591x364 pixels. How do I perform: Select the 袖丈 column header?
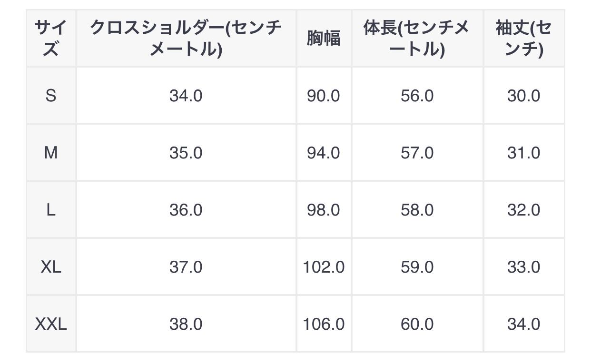pyautogui.click(x=523, y=38)
